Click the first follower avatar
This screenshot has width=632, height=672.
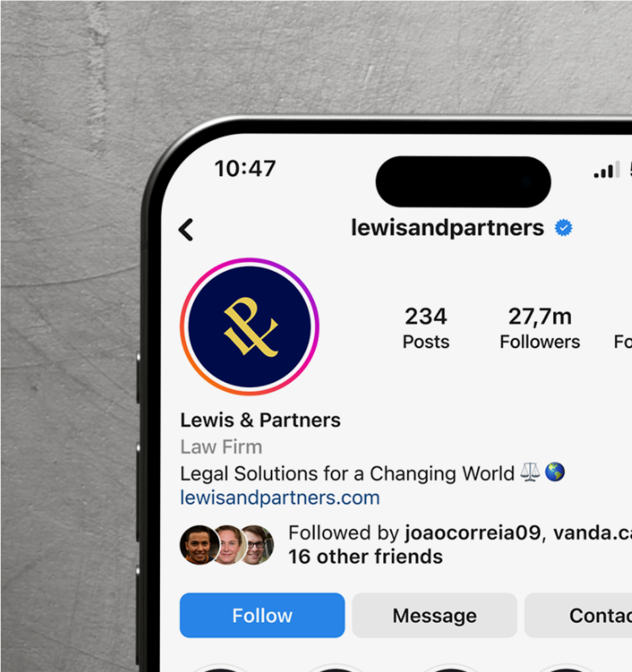click(x=199, y=545)
